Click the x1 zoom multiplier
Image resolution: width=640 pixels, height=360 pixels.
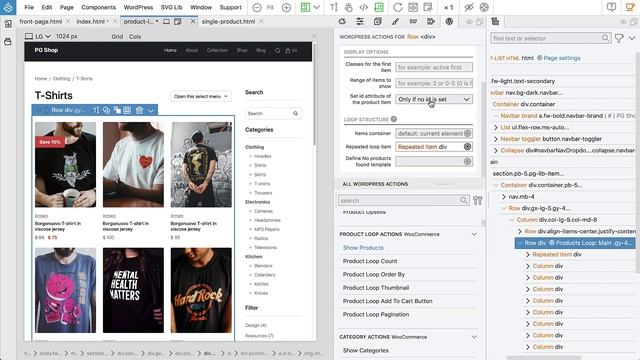[448, 7]
